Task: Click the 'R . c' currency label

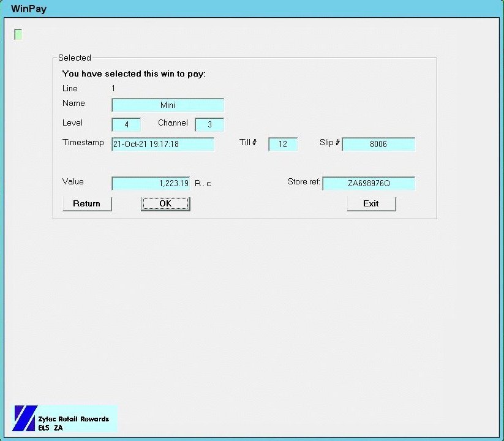Action: pyautogui.click(x=203, y=184)
